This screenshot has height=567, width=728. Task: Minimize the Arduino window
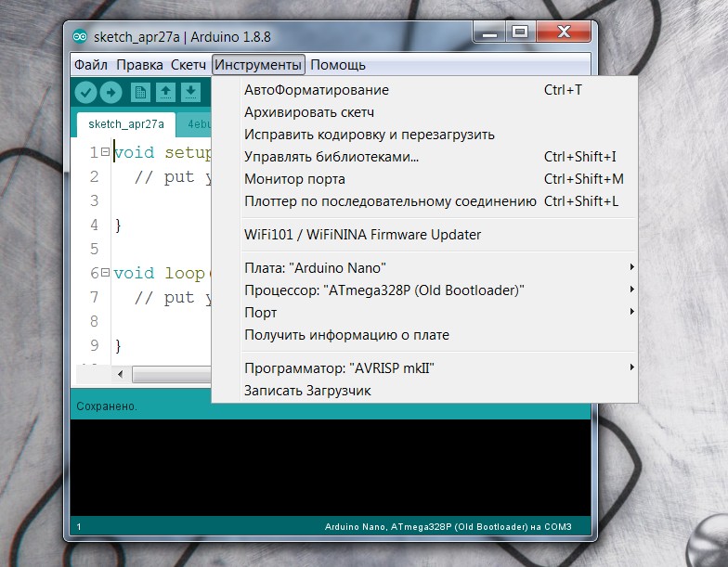click(488, 32)
